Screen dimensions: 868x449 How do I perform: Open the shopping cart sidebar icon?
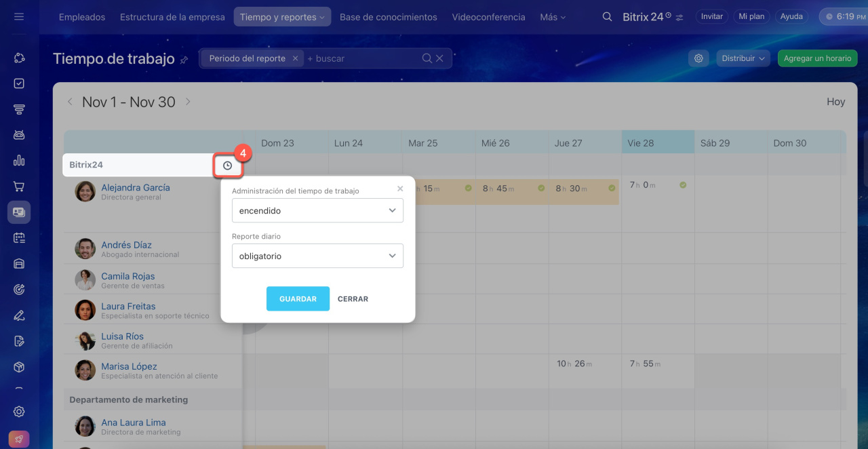coord(19,187)
